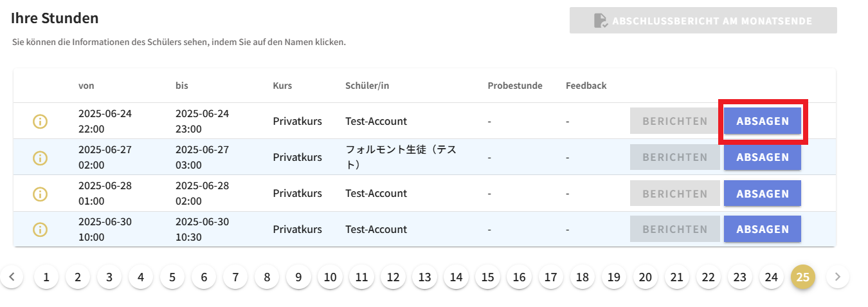This screenshot has height=307, width=868.
Task: Go to page 20
Action: tap(646, 277)
